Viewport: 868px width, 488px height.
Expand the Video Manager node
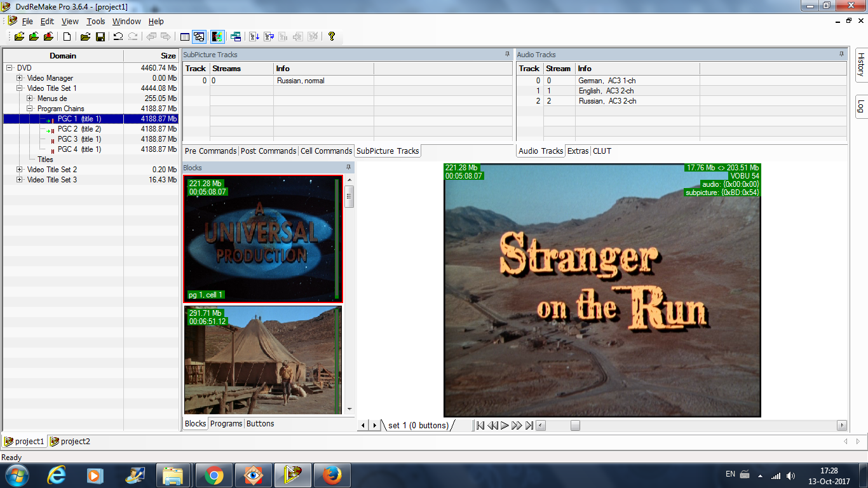coord(20,78)
